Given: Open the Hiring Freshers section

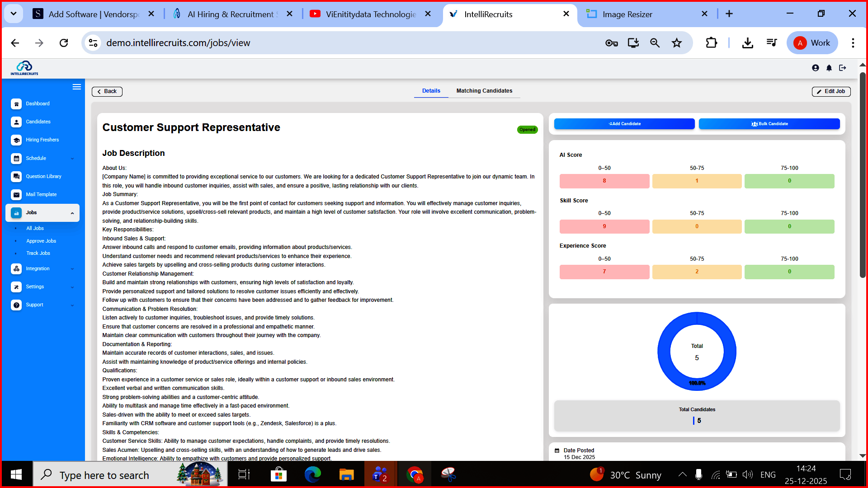Looking at the screenshot, I should (x=42, y=140).
